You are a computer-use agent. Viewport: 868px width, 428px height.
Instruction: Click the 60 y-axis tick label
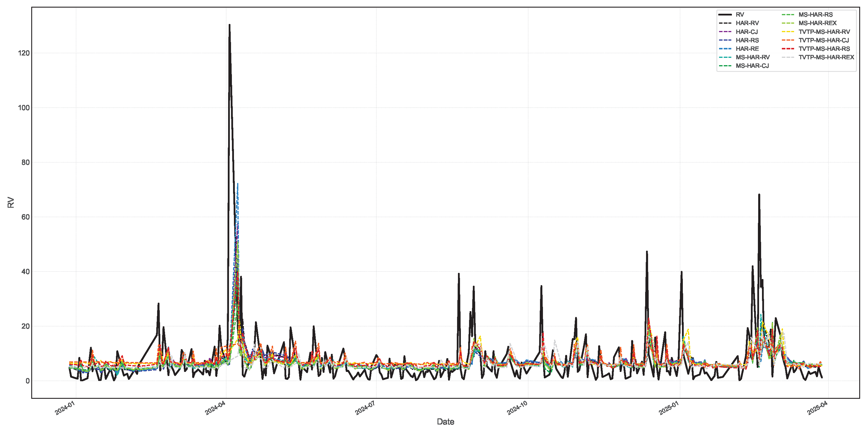coord(25,217)
